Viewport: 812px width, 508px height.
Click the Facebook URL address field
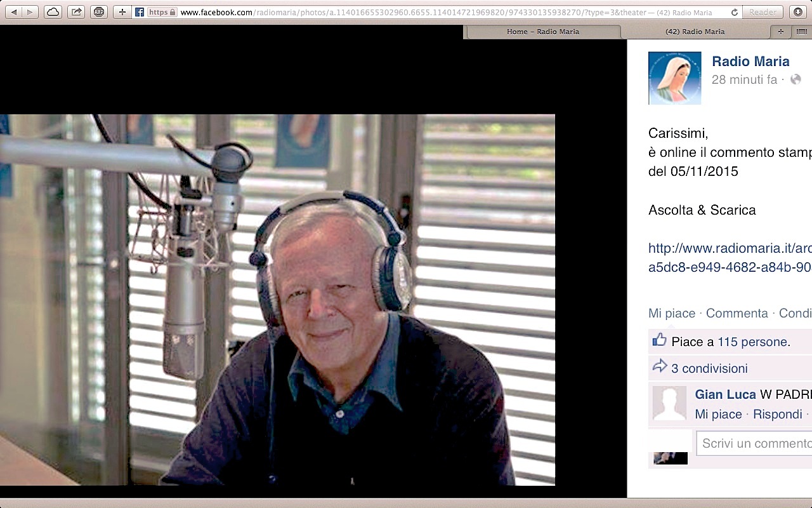[x=444, y=12]
